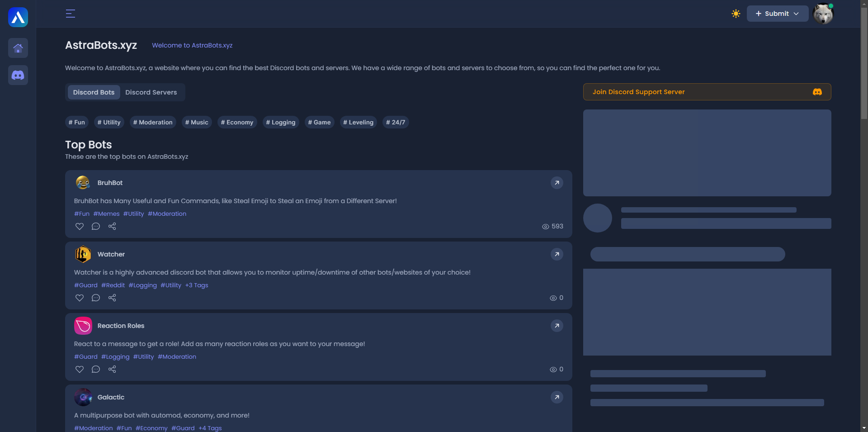
Task: Like Watcher with the heart icon
Action: 80,298
